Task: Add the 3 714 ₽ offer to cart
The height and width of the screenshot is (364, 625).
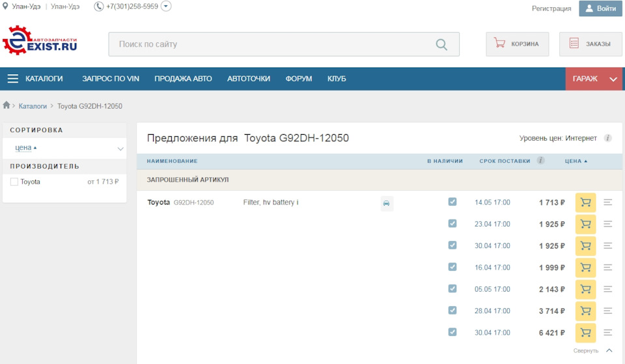Action: [x=585, y=311]
